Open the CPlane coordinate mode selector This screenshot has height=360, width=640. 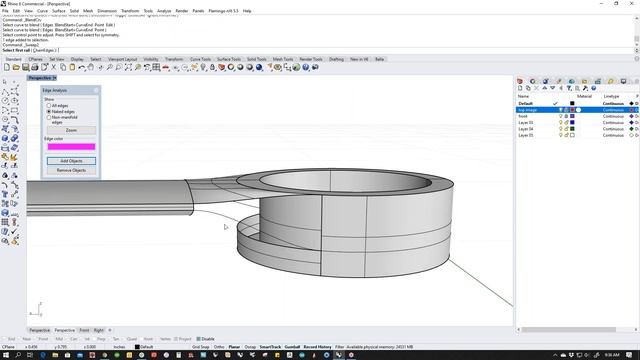point(8,347)
